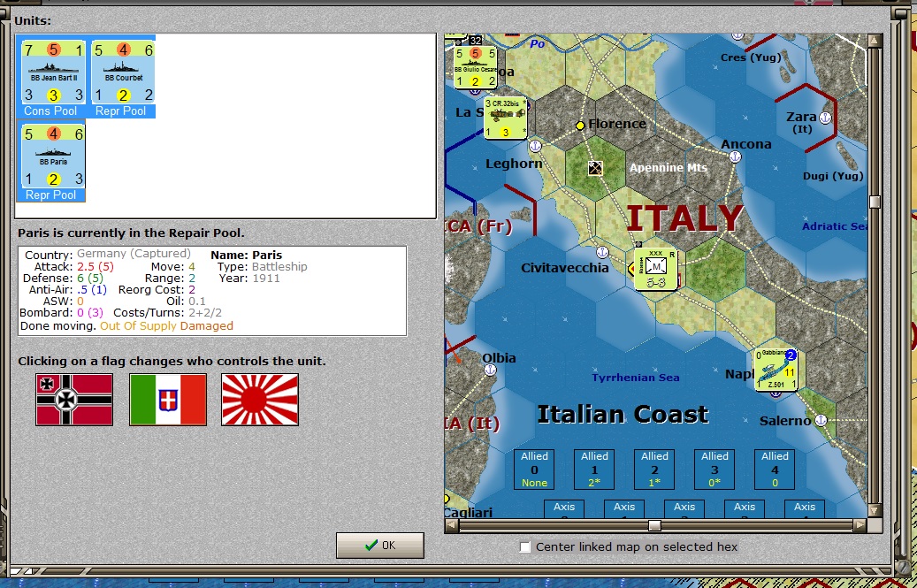Click the 'Damaged' status text
Viewport: 917px width, 588px height.
pyautogui.click(x=206, y=325)
